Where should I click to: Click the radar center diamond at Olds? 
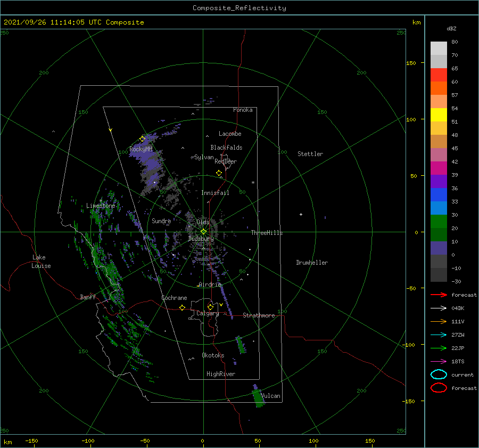[203, 232]
